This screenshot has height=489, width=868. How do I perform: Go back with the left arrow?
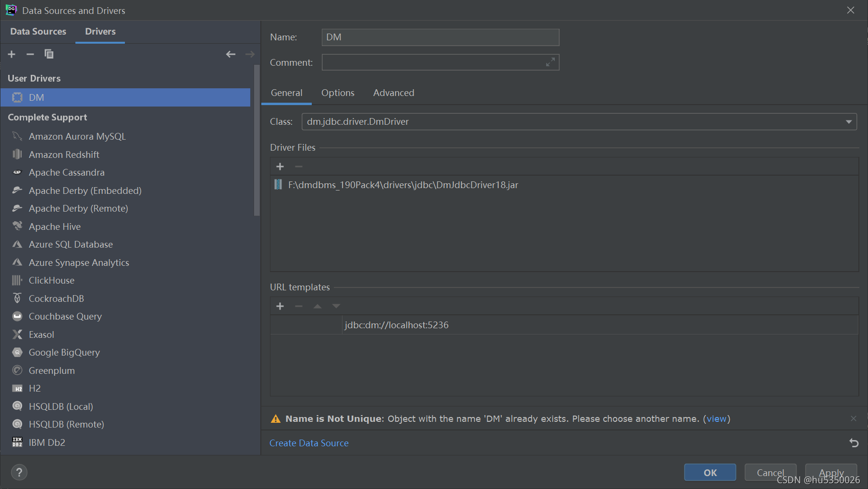pyautogui.click(x=231, y=54)
